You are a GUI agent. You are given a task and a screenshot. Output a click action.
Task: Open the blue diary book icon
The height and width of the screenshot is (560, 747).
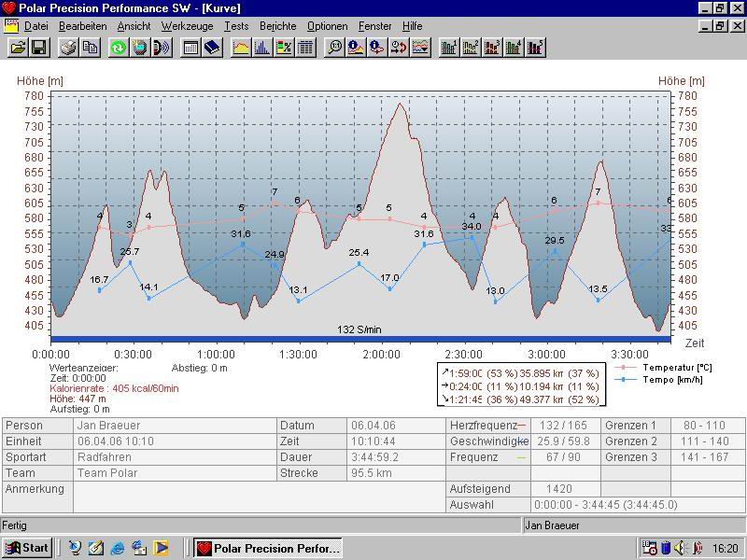212,48
